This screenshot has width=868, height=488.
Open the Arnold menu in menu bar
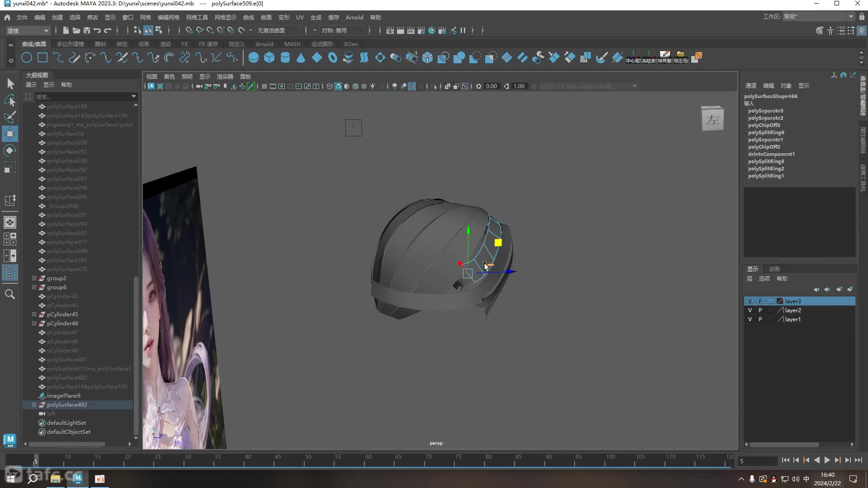click(x=354, y=17)
